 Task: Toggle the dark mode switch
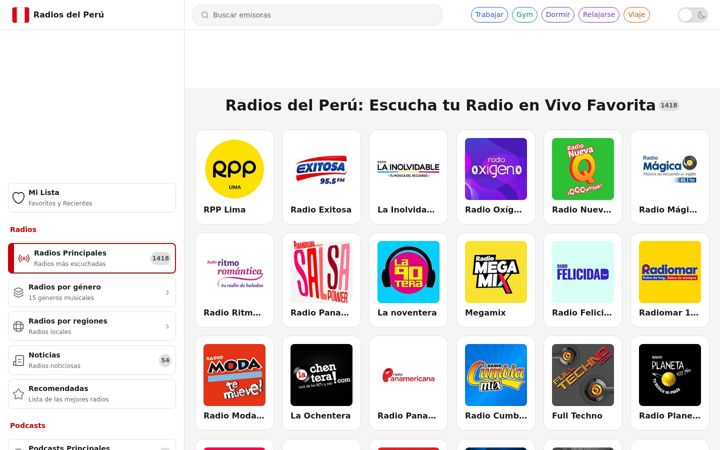click(x=693, y=15)
